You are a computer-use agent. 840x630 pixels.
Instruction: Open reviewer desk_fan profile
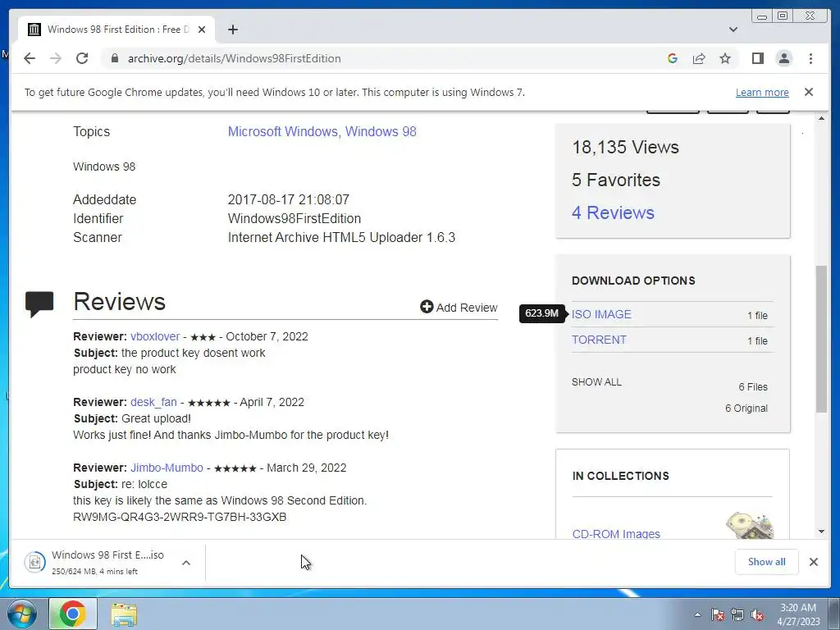point(153,402)
